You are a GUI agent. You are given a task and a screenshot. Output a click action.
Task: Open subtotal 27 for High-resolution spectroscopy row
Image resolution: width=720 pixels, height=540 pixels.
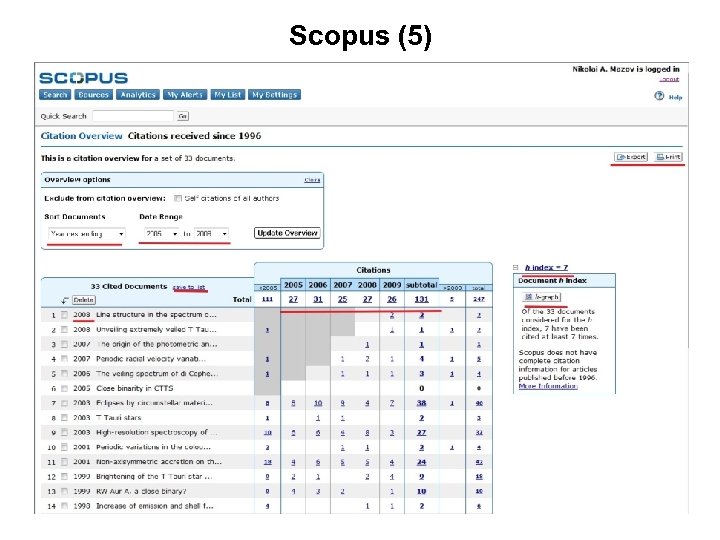point(421,433)
